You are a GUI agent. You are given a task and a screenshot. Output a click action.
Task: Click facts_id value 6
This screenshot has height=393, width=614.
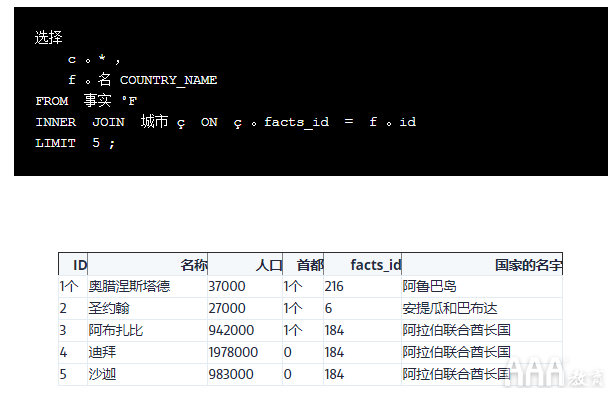point(328,308)
